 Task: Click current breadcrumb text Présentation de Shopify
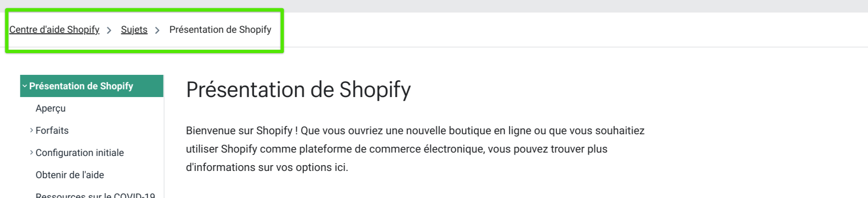(220, 30)
